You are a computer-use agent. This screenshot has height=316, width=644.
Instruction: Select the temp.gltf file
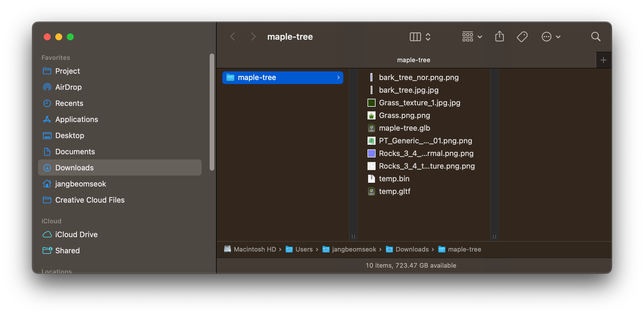click(394, 191)
